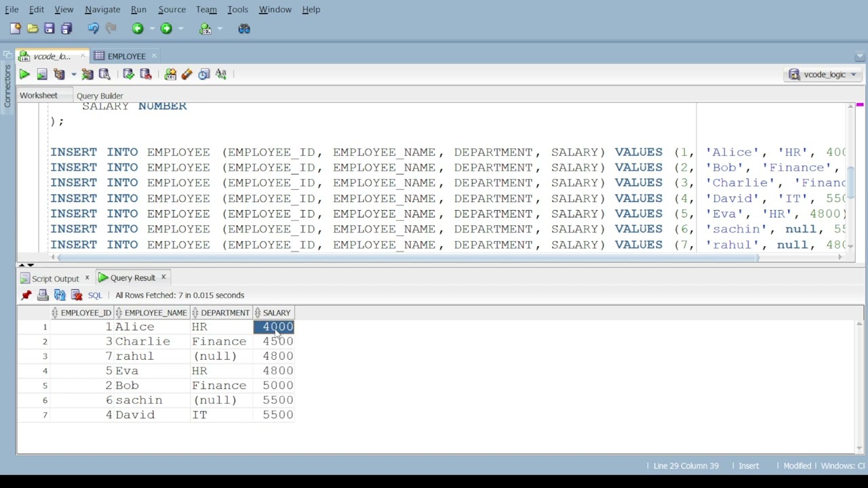Click the eraser Clear icon

pyautogui.click(x=186, y=75)
